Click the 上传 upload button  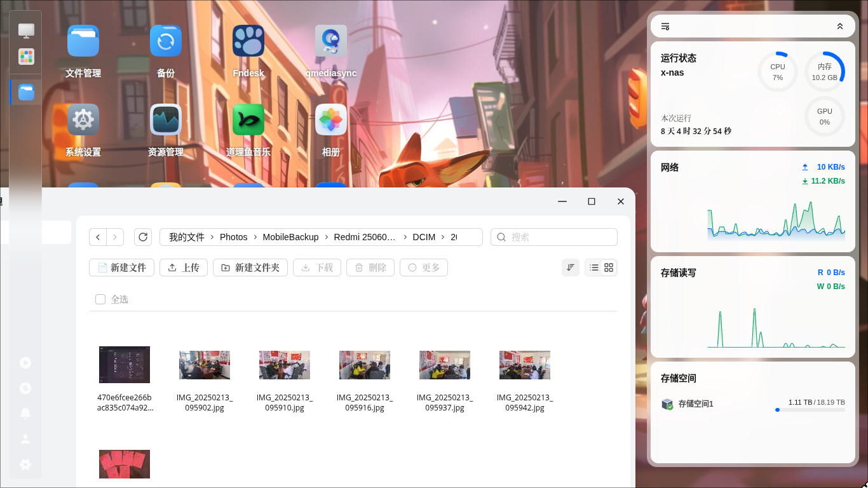pyautogui.click(x=184, y=268)
